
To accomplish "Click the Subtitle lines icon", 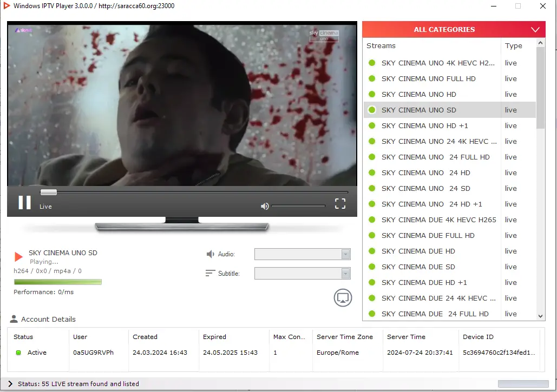I will click(x=210, y=273).
